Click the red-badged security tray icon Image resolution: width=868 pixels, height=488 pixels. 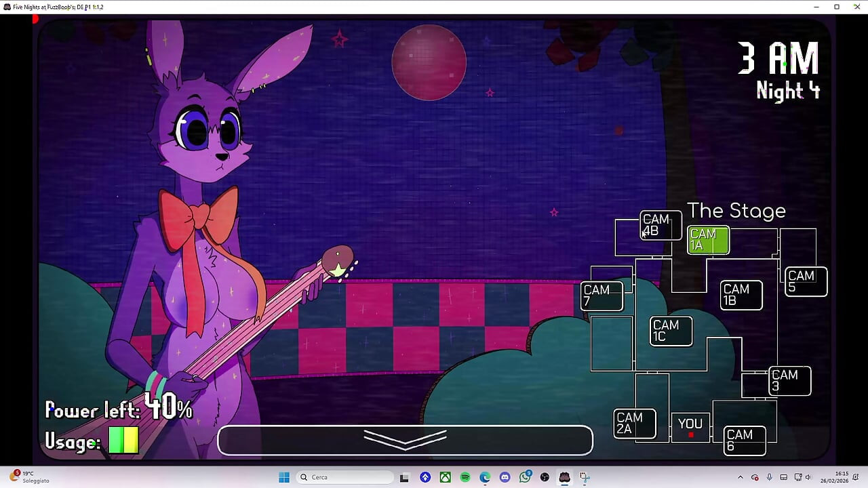pyautogui.click(x=755, y=477)
